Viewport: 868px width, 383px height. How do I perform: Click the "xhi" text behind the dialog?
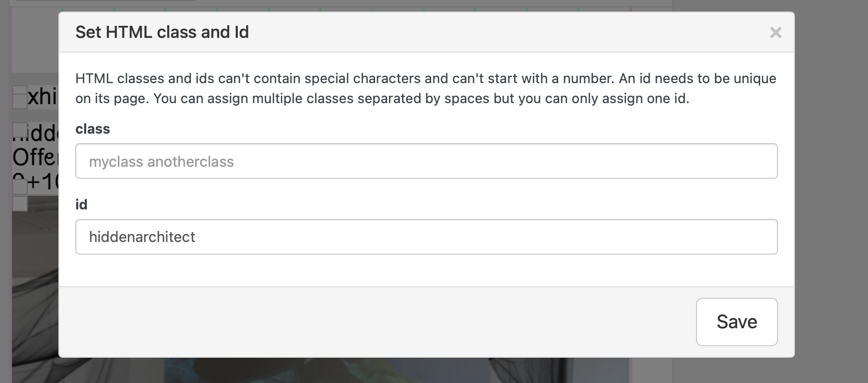coord(42,97)
